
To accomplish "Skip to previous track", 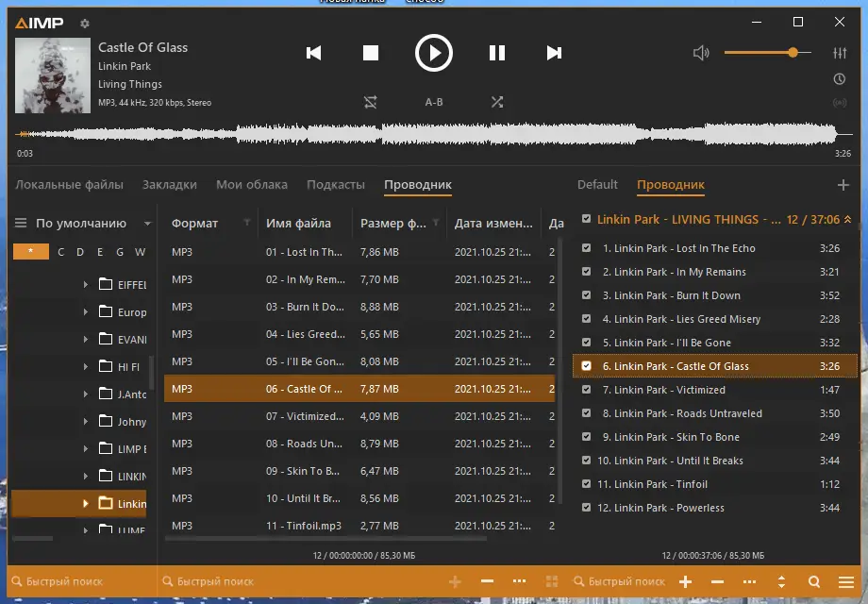I will coord(314,53).
